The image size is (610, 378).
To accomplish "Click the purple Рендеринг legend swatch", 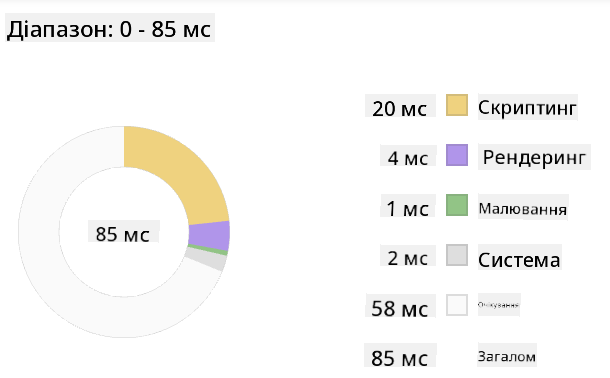I will (457, 155).
